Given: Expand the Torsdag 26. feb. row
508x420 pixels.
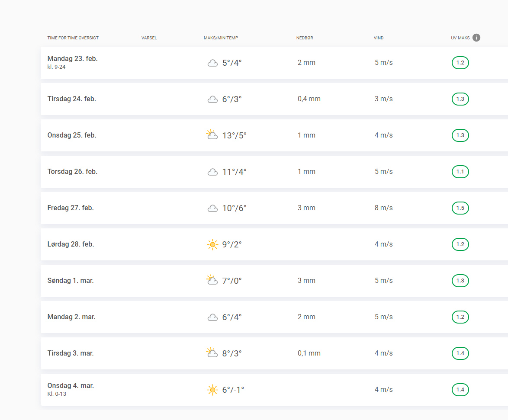Looking at the screenshot, I should [72, 172].
